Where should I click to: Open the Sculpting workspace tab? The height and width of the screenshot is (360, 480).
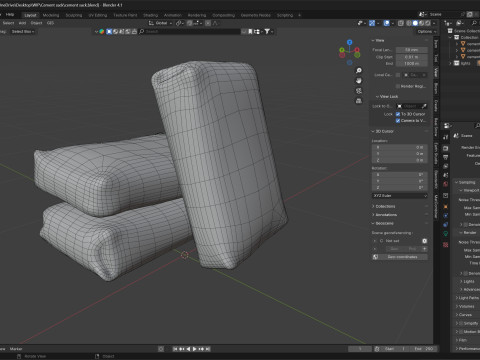pyautogui.click(x=74, y=15)
